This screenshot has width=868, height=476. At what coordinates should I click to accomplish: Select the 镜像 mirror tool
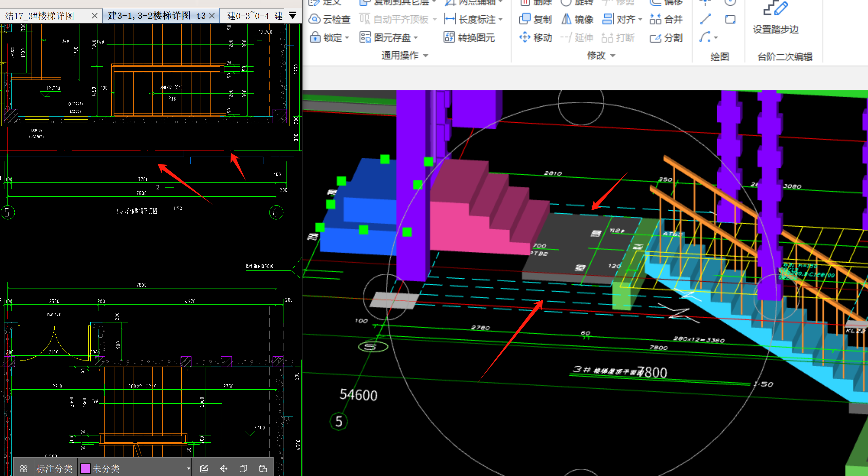tap(577, 19)
